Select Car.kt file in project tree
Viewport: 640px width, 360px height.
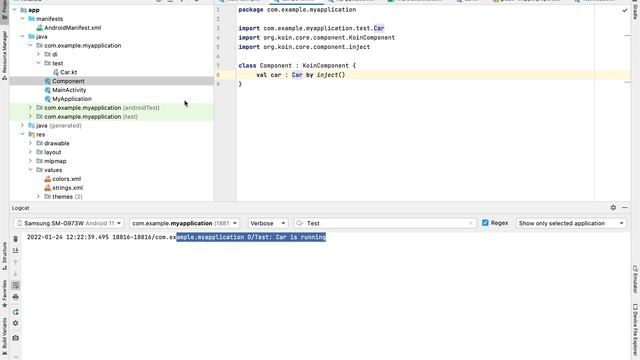point(68,72)
